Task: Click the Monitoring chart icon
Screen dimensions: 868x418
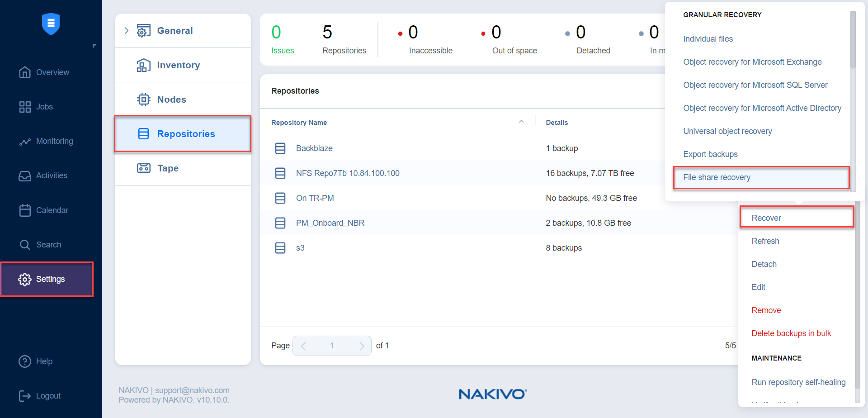Action: 25,142
